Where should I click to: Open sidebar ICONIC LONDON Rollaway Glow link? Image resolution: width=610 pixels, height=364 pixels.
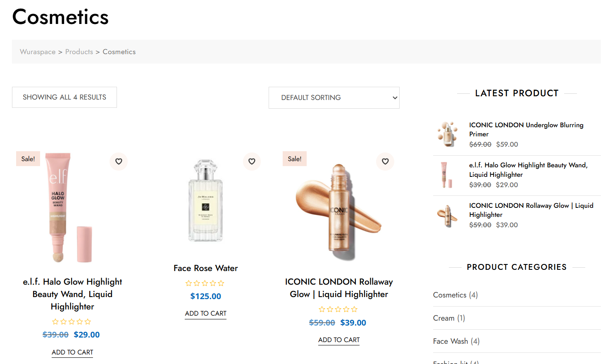531,210
